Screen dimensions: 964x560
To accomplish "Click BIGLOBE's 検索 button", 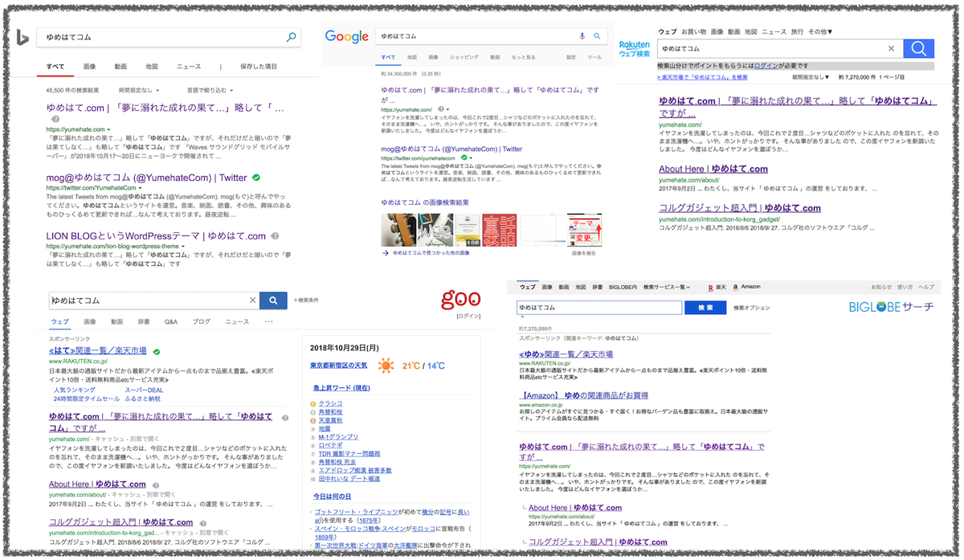I will point(705,308).
